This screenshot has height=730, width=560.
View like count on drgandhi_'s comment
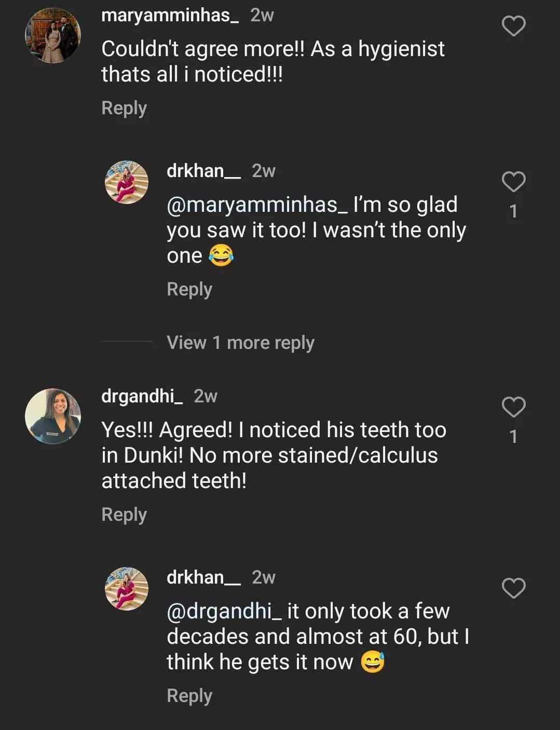513,437
